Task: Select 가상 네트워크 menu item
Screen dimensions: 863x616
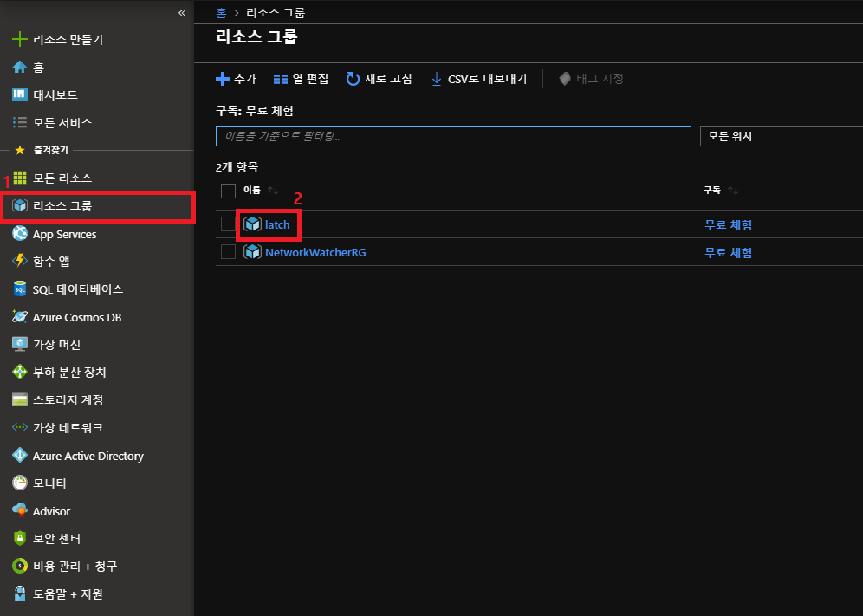Action: click(x=68, y=427)
